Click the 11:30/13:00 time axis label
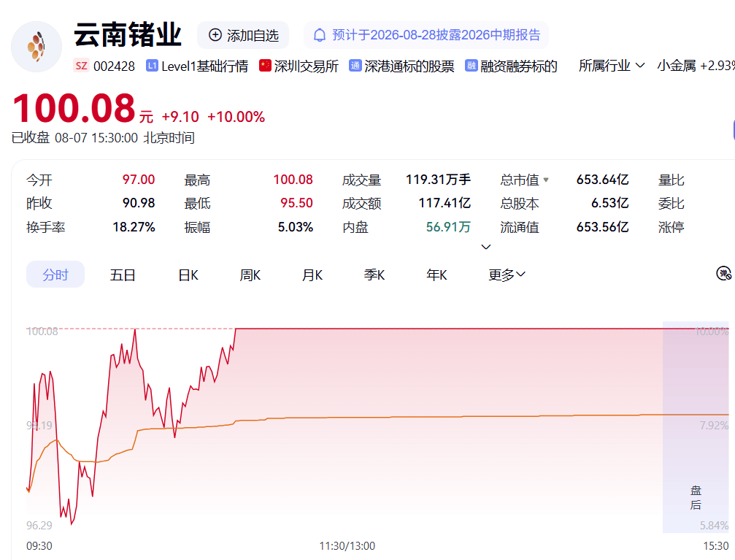Image resolution: width=735 pixels, height=560 pixels. pyautogui.click(x=347, y=546)
